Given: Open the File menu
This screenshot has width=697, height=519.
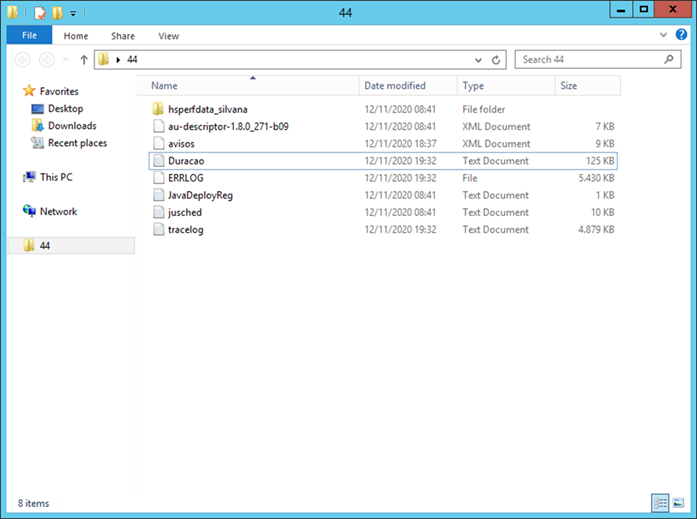Looking at the screenshot, I should pos(29,36).
